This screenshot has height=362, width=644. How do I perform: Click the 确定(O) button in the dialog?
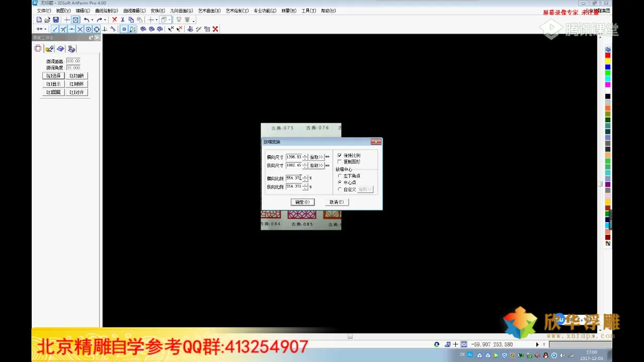pyautogui.click(x=302, y=202)
